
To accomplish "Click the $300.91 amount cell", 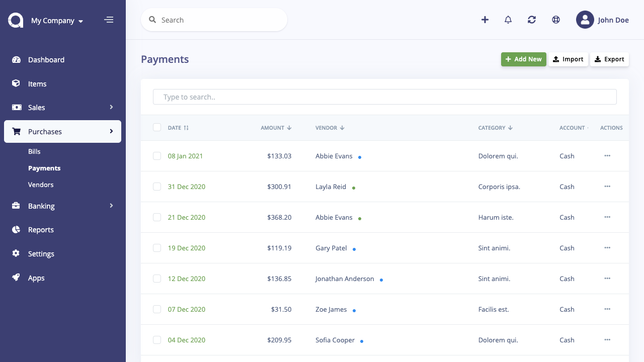I will 279,187.
